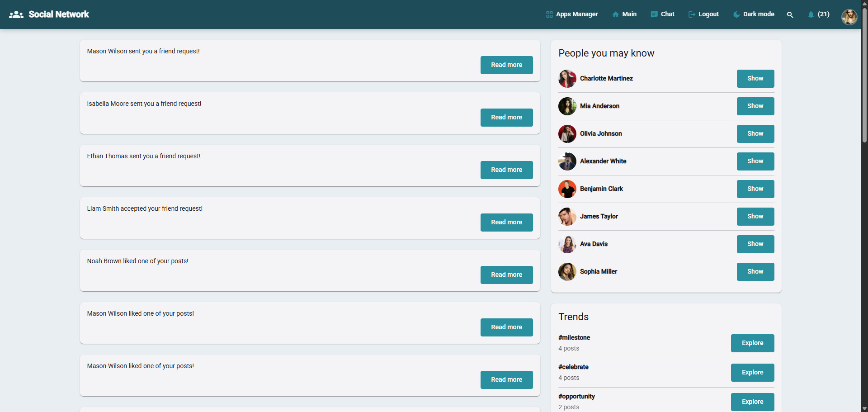868x412 pixels.
Task: Click the #opportunity hashtag text
Action: (576, 396)
